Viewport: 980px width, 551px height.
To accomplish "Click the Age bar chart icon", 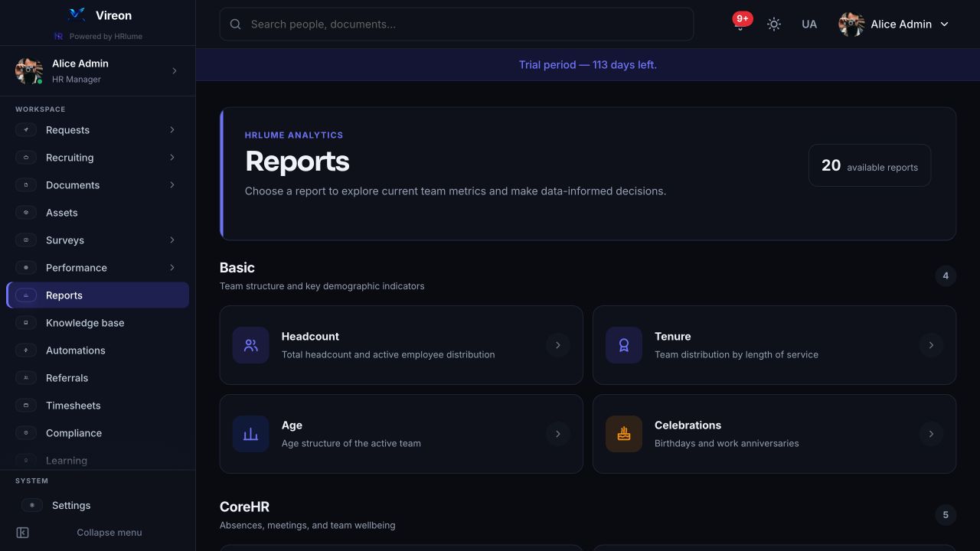I will click(251, 434).
